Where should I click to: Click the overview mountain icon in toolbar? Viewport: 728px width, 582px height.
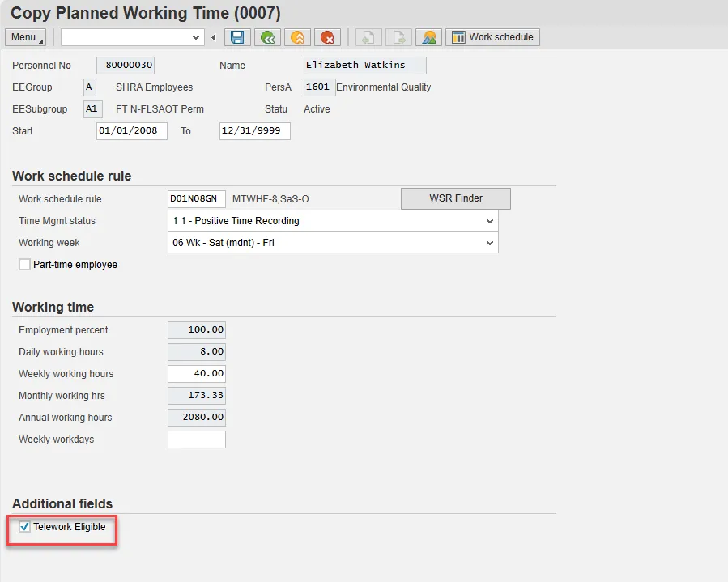(428, 37)
